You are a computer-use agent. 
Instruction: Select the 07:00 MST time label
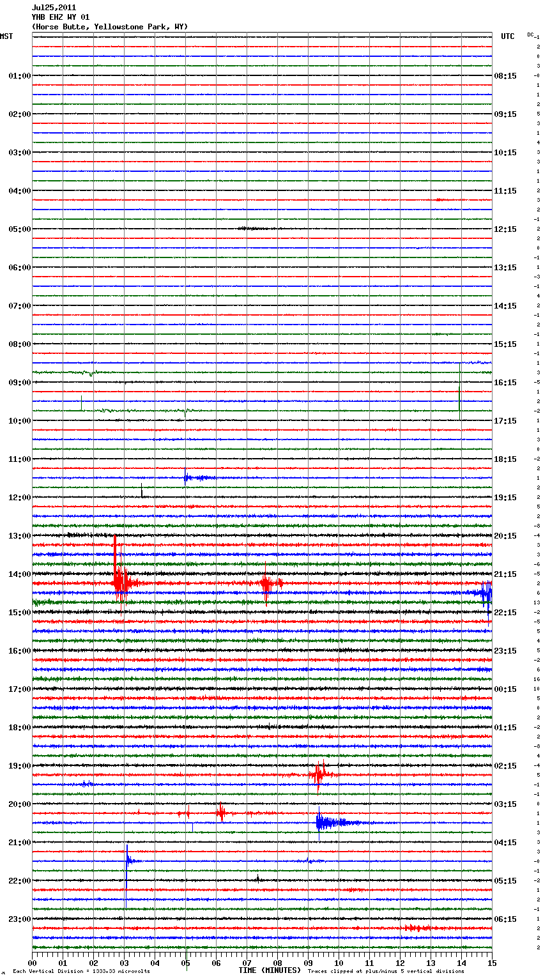coord(19,306)
